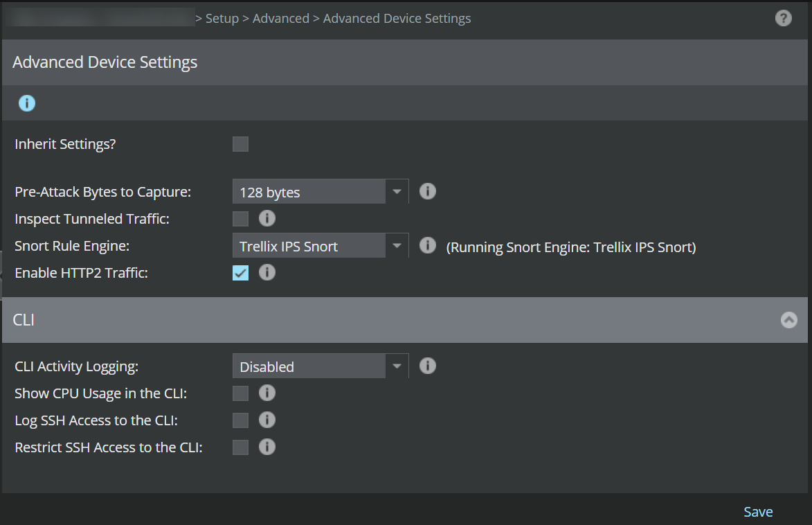Collapse the CLI section
The width and height of the screenshot is (812, 525).
pos(788,320)
